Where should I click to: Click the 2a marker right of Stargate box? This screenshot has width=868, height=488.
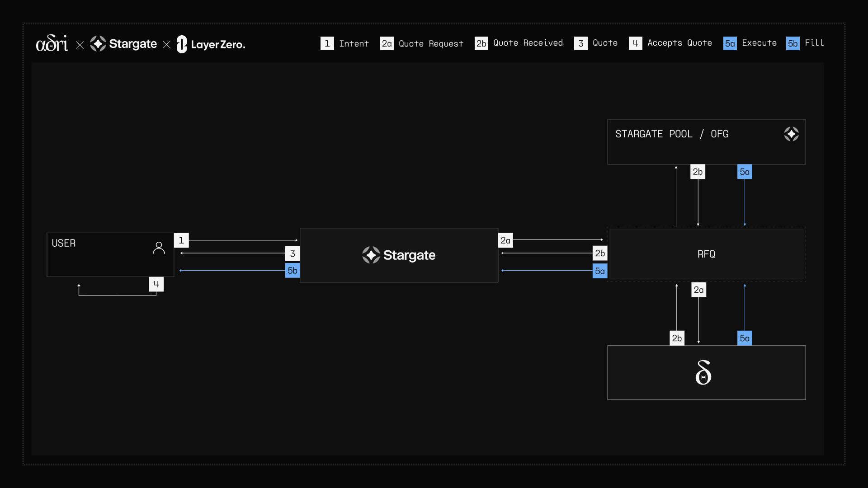point(505,240)
